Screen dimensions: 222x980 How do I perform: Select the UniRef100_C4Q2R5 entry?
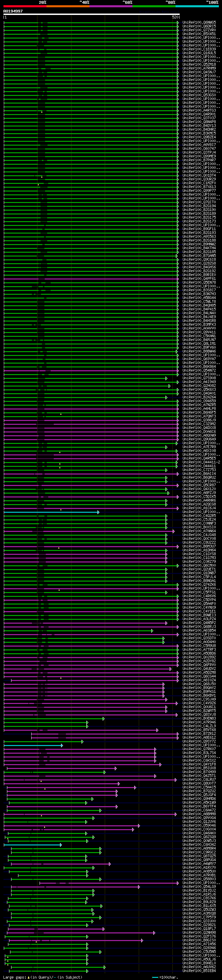coord(199,516)
